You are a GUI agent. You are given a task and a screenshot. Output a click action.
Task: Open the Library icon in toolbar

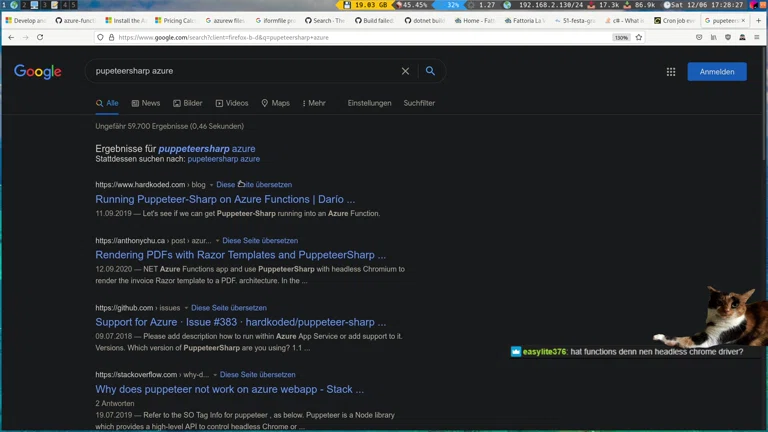point(714,37)
